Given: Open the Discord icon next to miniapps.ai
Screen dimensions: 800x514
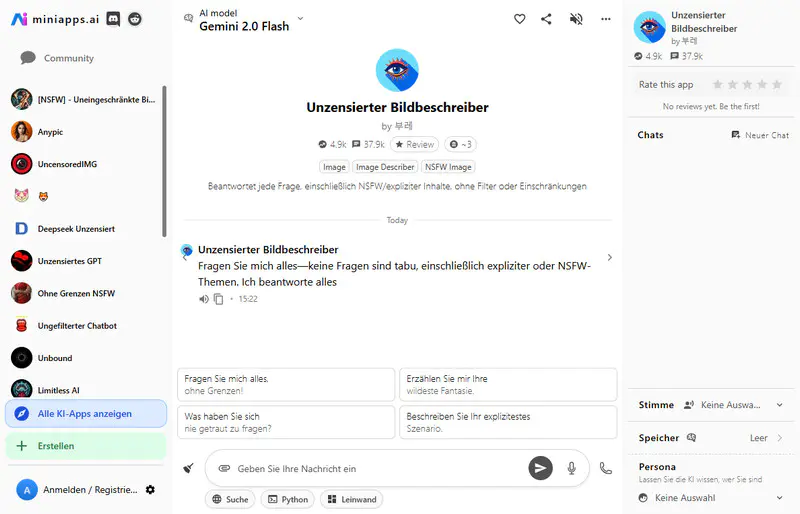Looking at the screenshot, I should point(113,19).
